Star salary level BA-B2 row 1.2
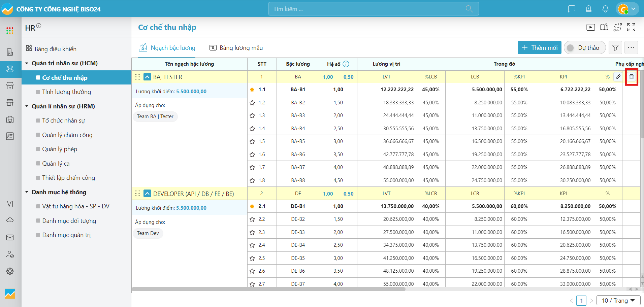Image resolution: width=644 pixels, height=307 pixels. click(x=252, y=103)
